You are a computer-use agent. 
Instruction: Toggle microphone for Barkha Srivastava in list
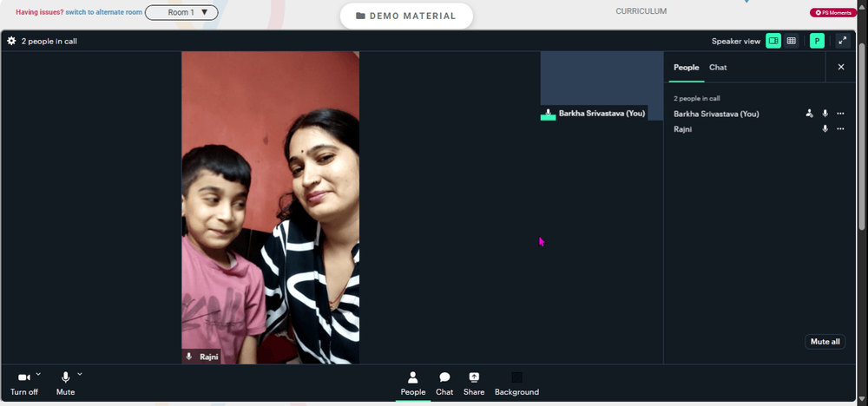[825, 114]
